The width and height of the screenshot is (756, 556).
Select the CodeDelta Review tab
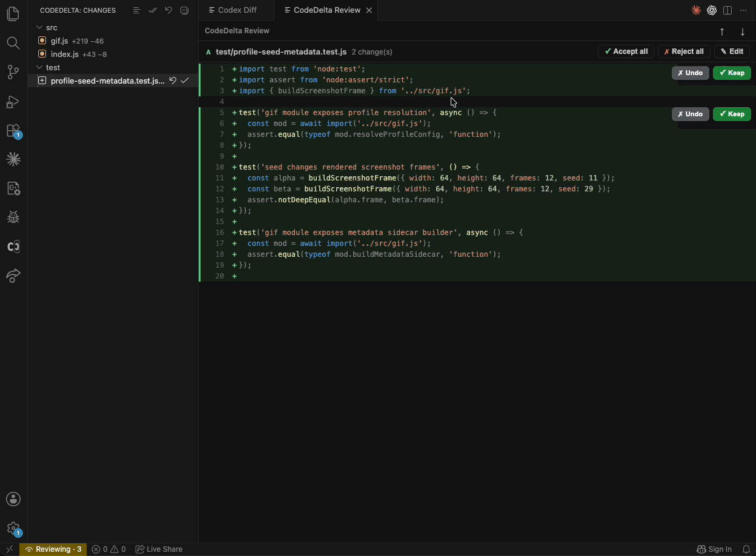327,10
